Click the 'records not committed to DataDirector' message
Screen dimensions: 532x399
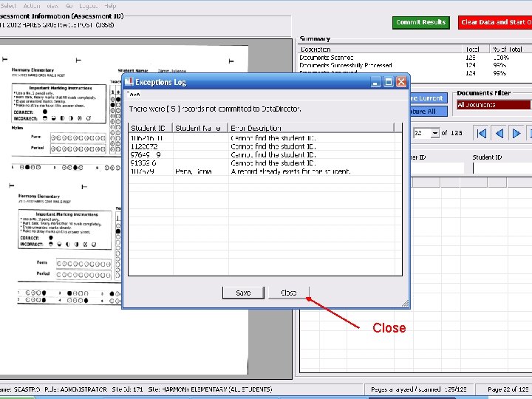[215, 109]
